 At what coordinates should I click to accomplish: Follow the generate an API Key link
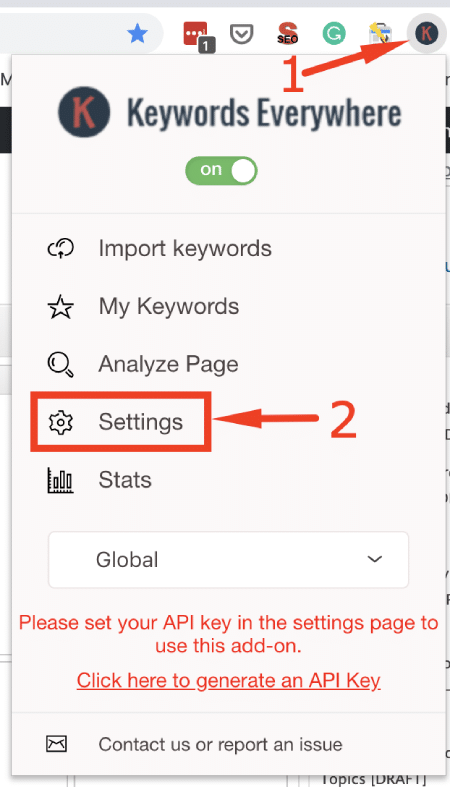[x=229, y=681]
